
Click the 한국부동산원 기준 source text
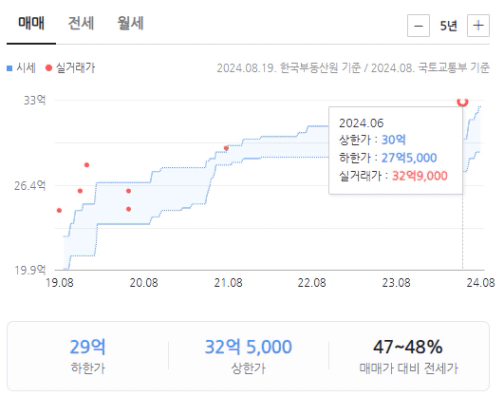point(320,68)
